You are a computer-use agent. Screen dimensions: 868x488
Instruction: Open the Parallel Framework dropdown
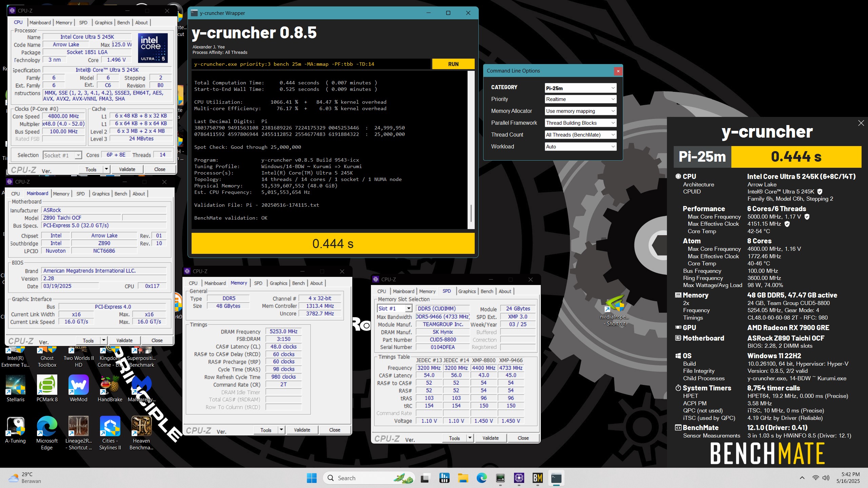580,123
